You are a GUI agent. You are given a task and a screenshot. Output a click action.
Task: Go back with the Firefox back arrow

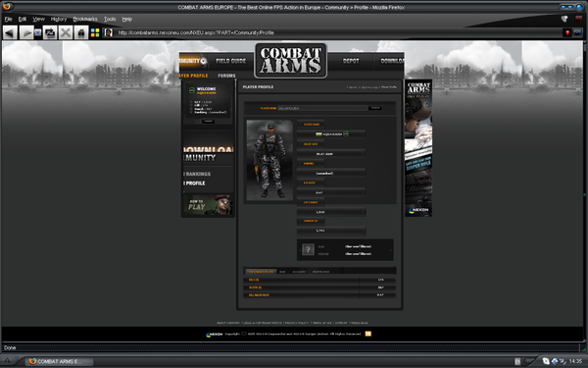coord(10,33)
